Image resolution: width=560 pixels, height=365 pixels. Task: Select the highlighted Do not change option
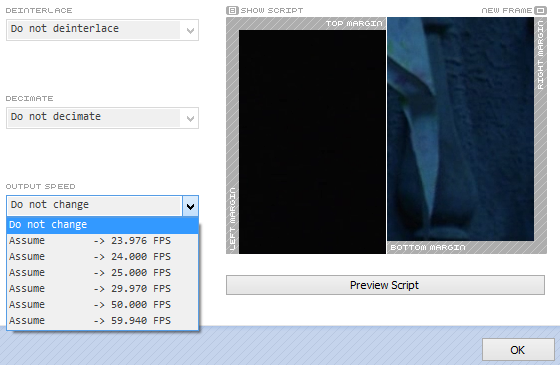pos(102,225)
